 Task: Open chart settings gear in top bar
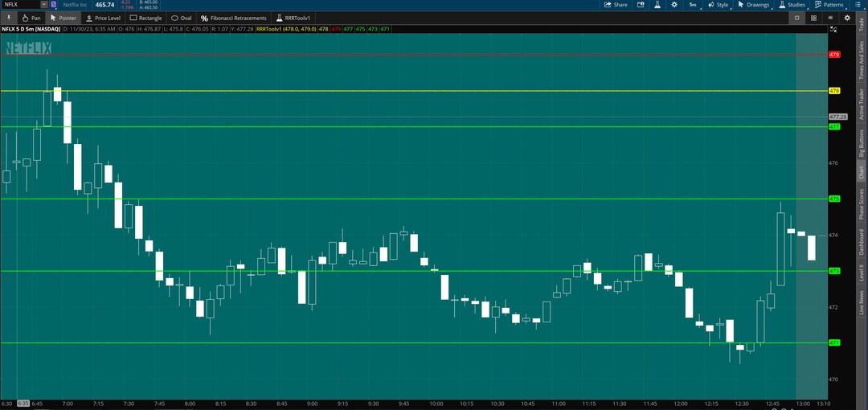pyautogui.click(x=674, y=5)
